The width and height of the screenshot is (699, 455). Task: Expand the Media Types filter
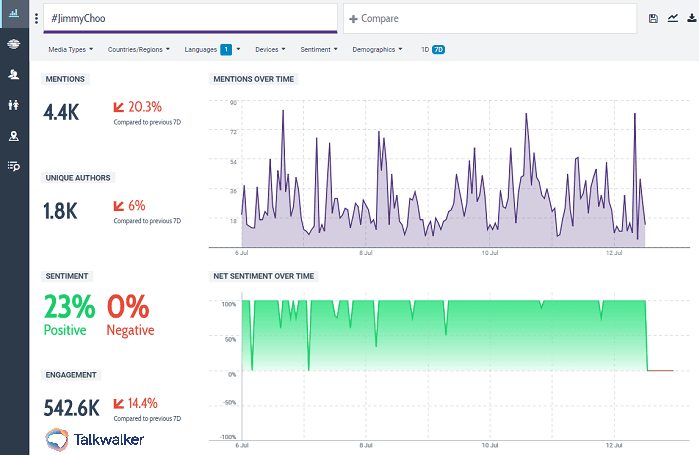[71, 49]
